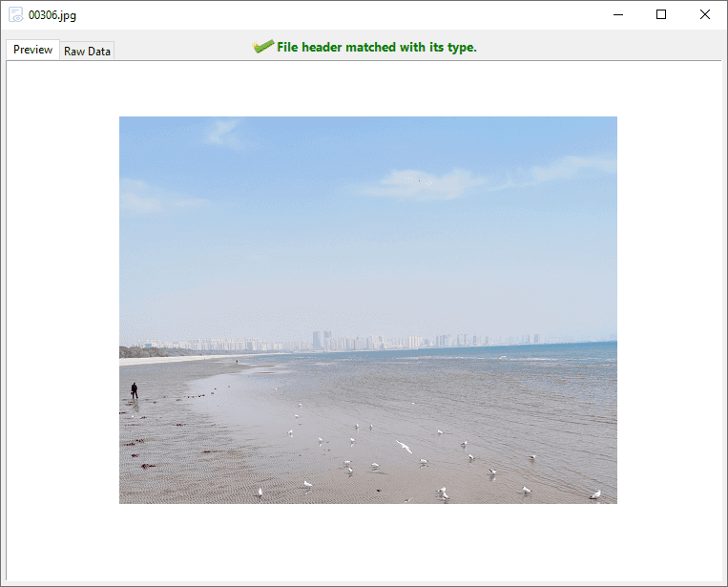Click the dark seaweed on the sand
The height and width of the screenshot is (587, 728).
(x=147, y=466)
